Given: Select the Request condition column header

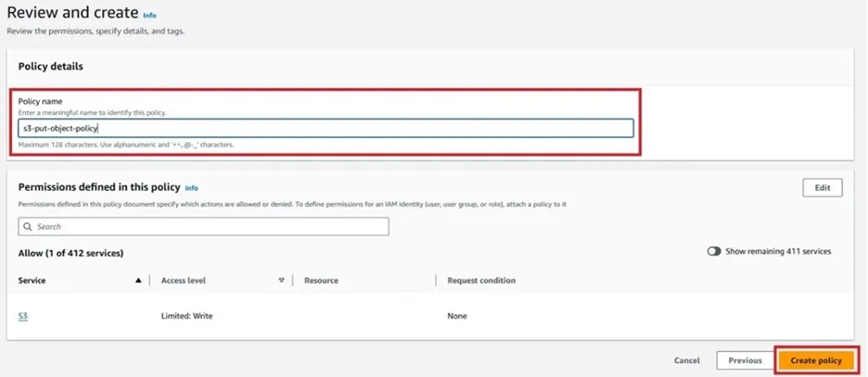Looking at the screenshot, I should tap(481, 280).
